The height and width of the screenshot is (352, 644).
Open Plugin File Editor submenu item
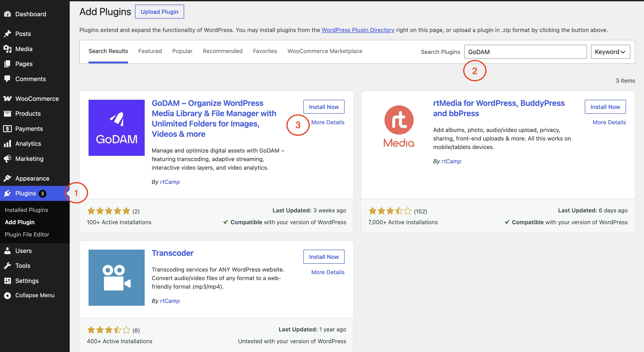click(27, 234)
